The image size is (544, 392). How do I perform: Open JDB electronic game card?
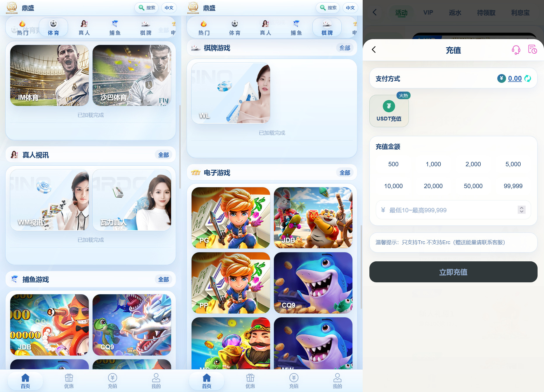click(x=313, y=218)
